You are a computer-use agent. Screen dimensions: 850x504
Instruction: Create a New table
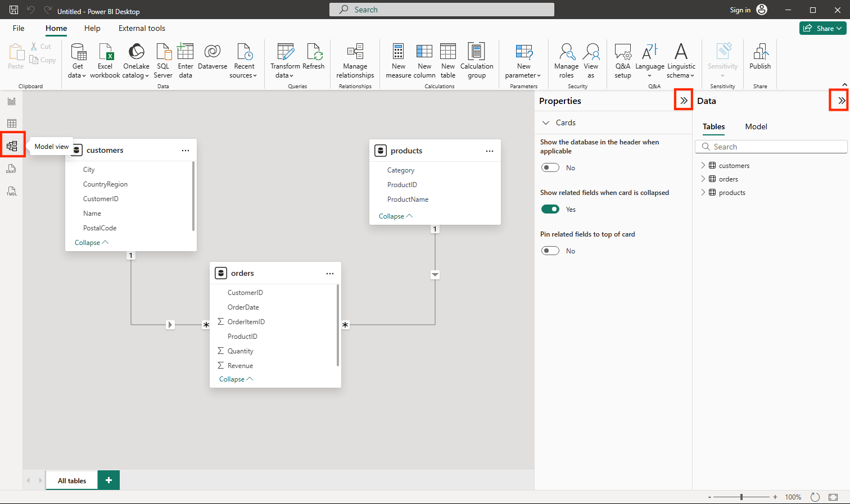tap(448, 61)
